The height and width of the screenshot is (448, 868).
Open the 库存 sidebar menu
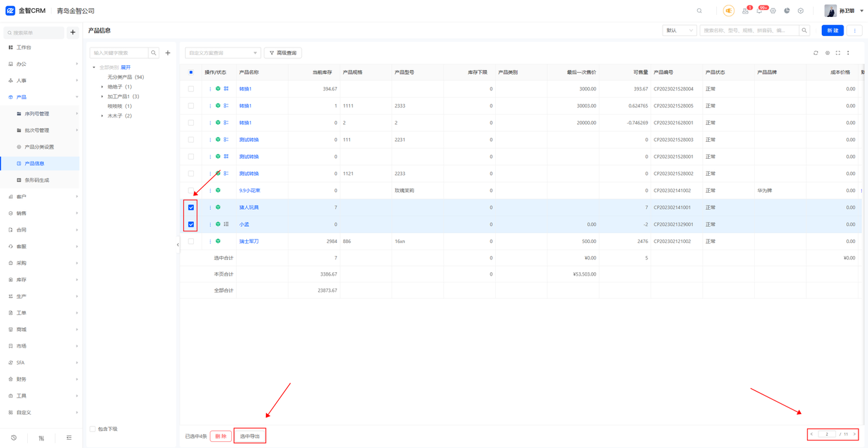[41, 280]
